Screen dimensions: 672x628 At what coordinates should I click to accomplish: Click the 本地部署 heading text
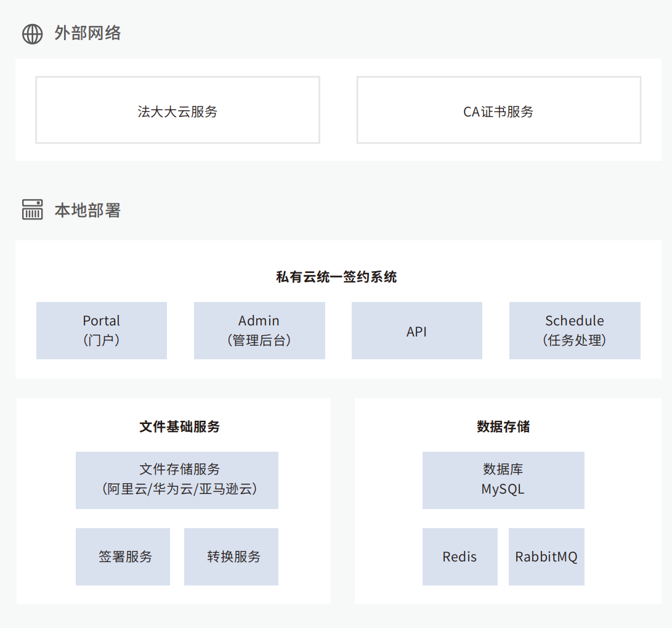(x=87, y=211)
